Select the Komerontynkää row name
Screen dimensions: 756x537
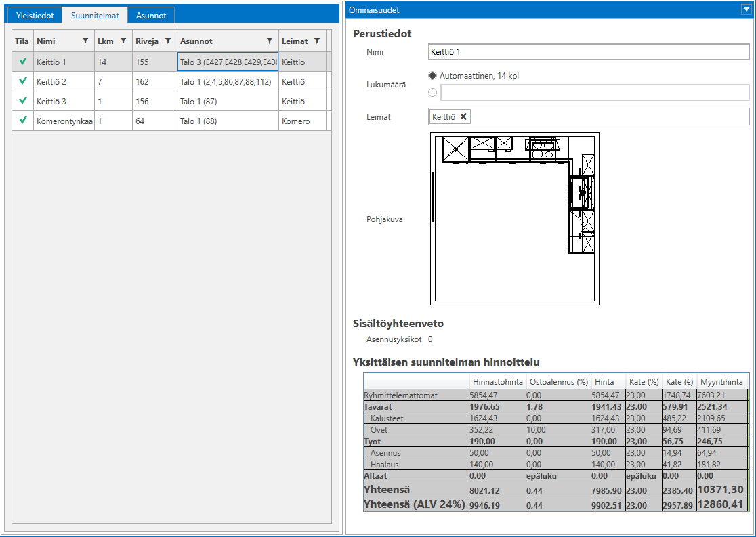pos(64,121)
